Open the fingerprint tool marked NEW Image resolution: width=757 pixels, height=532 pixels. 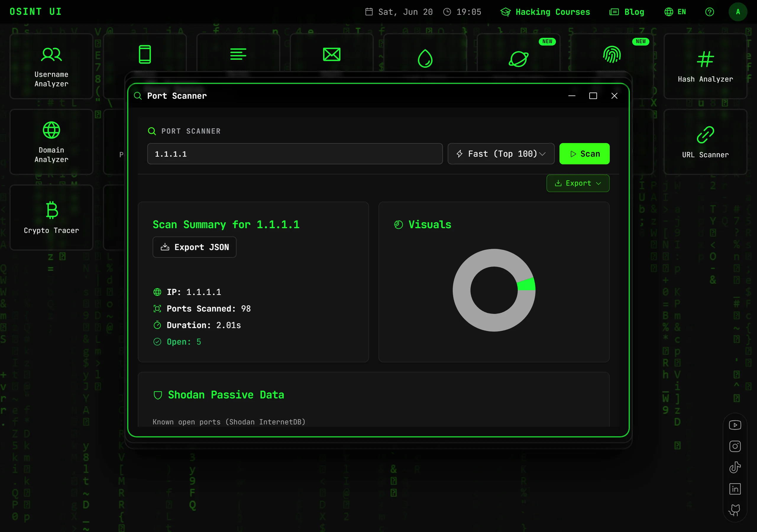tap(612, 54)
